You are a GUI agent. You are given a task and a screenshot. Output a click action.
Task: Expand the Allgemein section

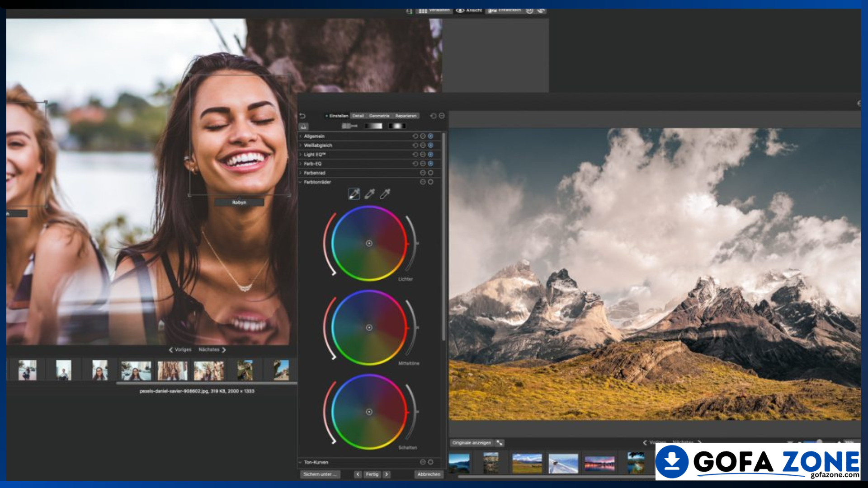[300, 136]
